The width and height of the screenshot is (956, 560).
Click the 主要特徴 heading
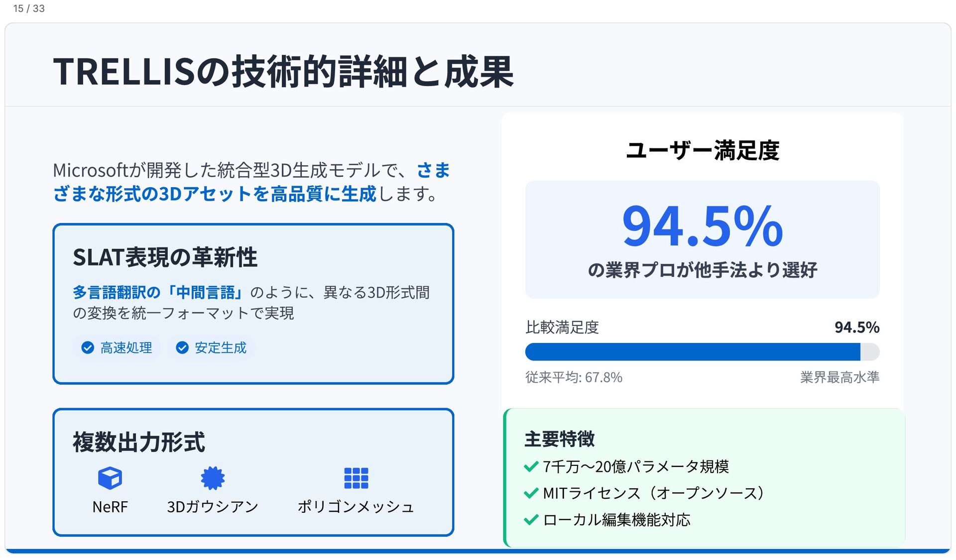pos(560,439)
